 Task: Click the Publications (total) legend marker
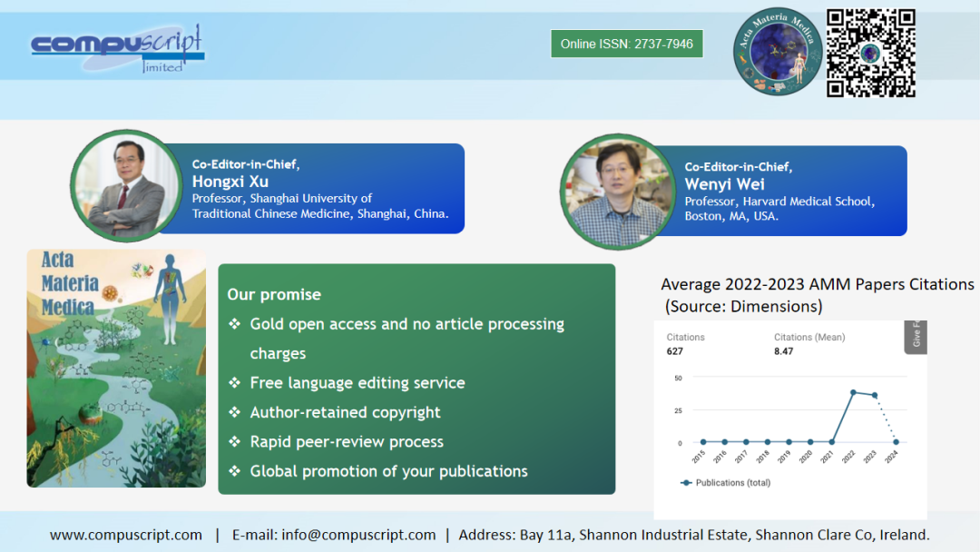point(687,483)
